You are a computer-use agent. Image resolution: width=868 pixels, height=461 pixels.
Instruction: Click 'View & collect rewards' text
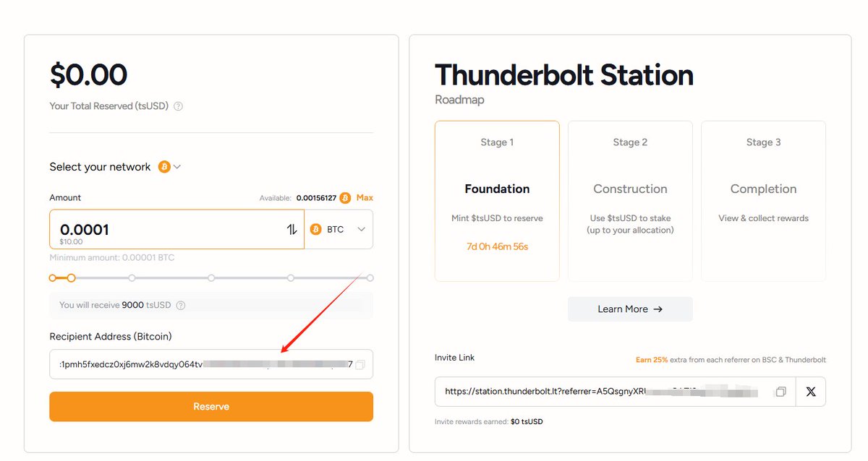tap(763, 218)
